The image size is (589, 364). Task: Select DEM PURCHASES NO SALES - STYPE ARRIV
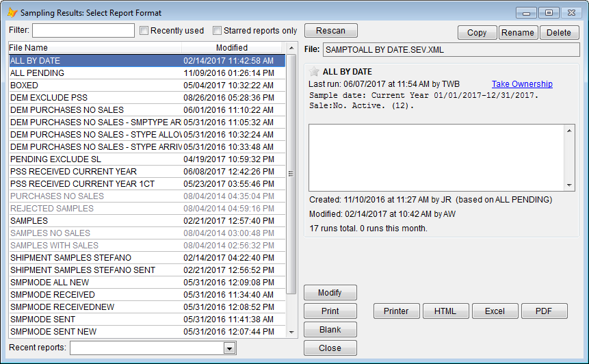pyautogui.click(x=147, y=147)
